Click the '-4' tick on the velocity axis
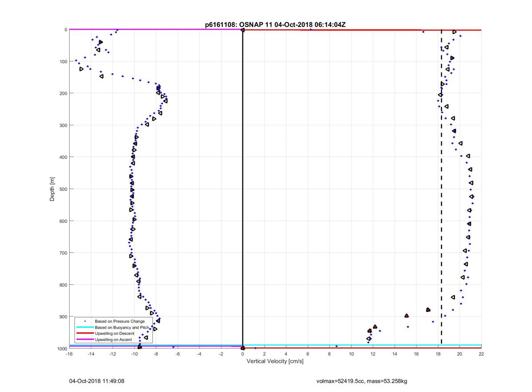Viewport: 532px width, 392px height. [x=199, y=354]
